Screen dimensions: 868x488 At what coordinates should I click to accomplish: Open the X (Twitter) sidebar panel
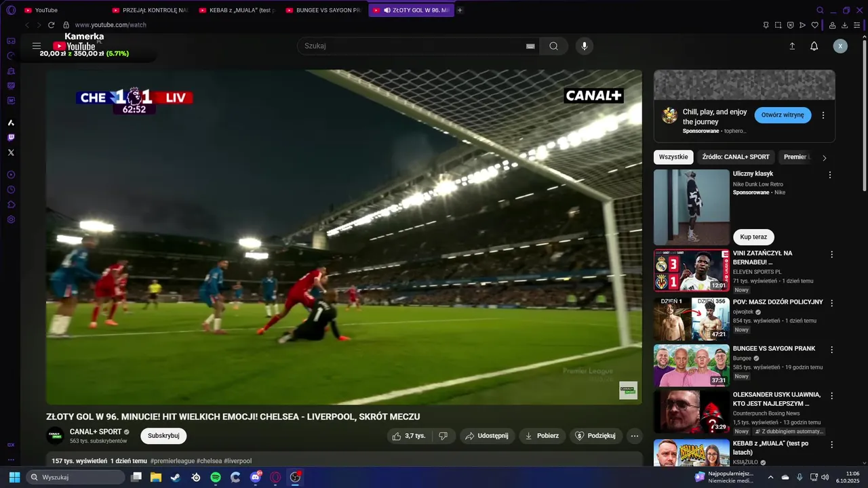coord(11,152)
